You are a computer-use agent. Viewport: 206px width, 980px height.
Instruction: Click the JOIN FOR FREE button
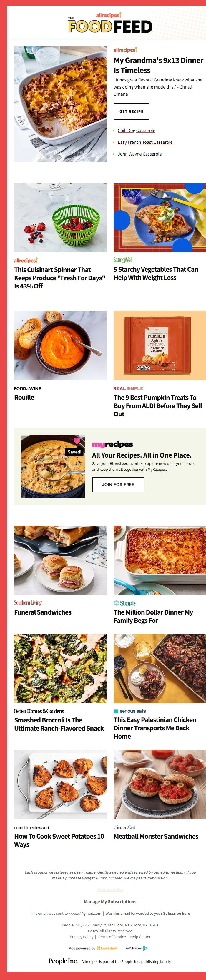[118, 485]
